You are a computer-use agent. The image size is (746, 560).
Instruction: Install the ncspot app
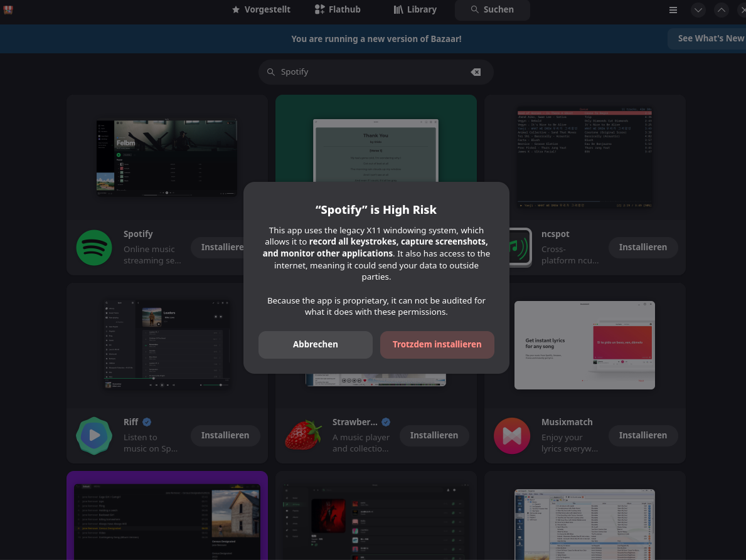(642, 247)
